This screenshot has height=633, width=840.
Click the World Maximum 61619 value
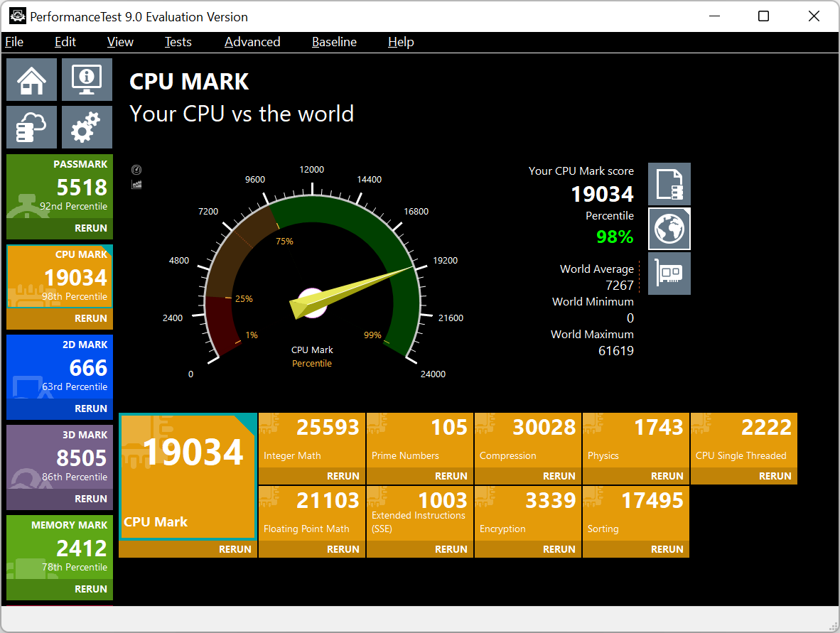615,351
